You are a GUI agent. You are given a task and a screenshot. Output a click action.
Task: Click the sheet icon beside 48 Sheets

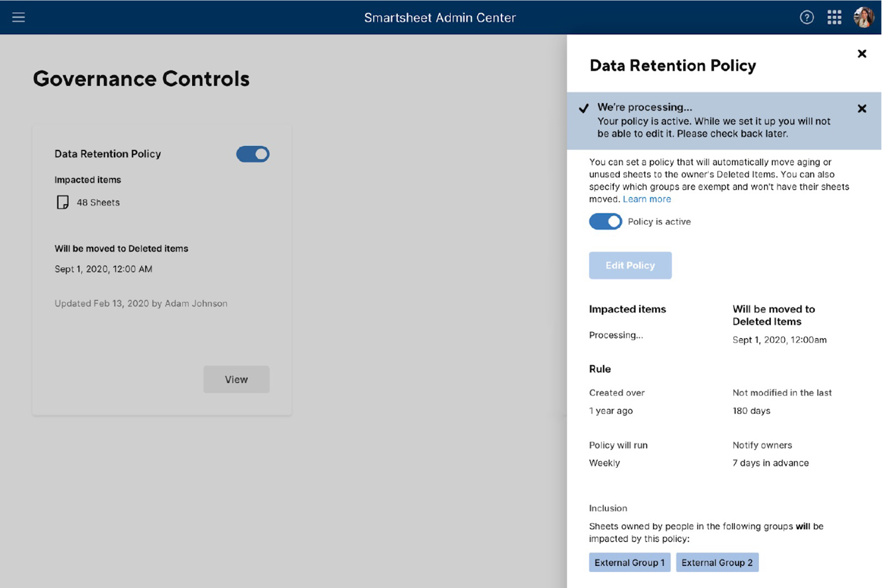[x=62, y=202]
